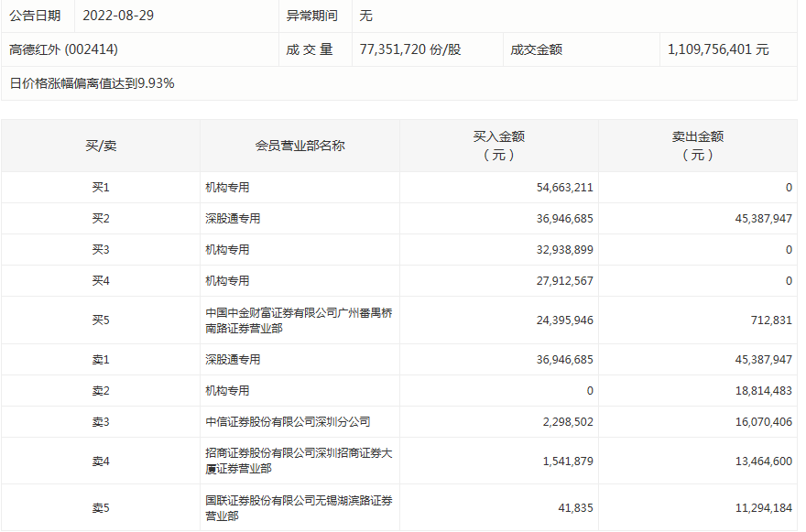Click the 日价格涨幅偏离值达到9.93% note

[92, 83]
